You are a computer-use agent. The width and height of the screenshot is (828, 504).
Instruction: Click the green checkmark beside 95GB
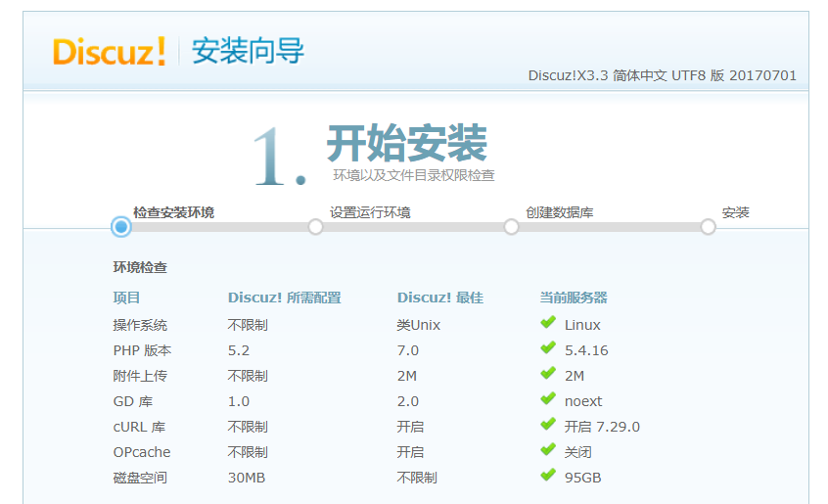(x=548, y=475)
